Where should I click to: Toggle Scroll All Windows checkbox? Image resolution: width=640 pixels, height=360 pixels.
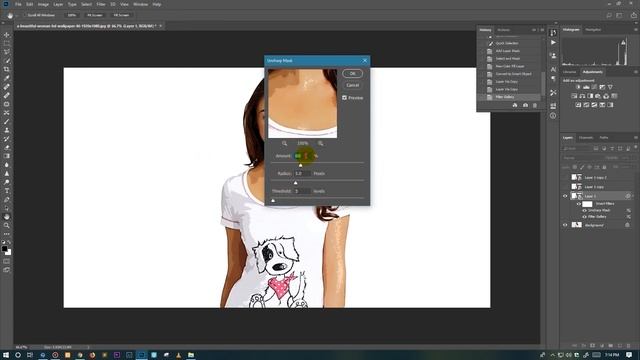coord(24,15)
